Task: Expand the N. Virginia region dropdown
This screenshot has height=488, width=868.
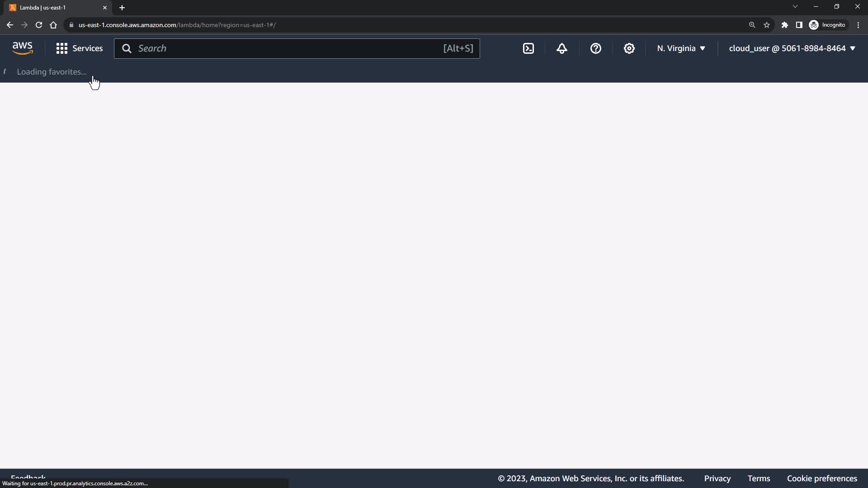Action: [681, 48]
